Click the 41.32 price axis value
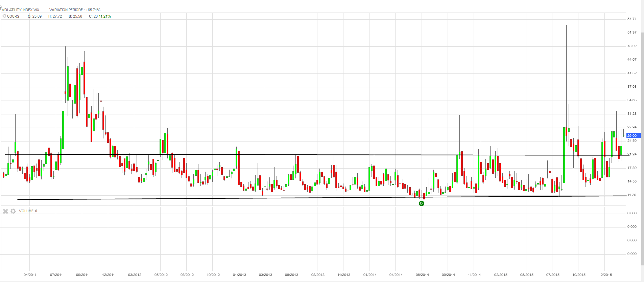The width and height of the screenshot is (644, 282). (x=632, y=73)
